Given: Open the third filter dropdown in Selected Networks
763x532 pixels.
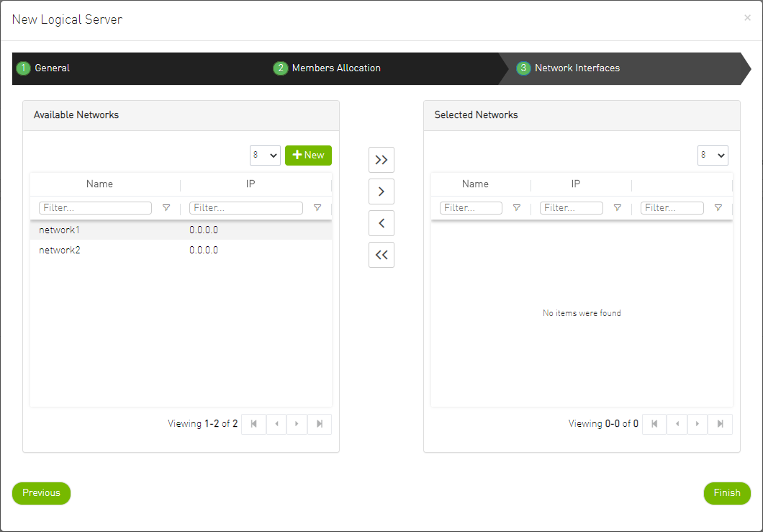Looking at the screenshot, I should [718, 207].
